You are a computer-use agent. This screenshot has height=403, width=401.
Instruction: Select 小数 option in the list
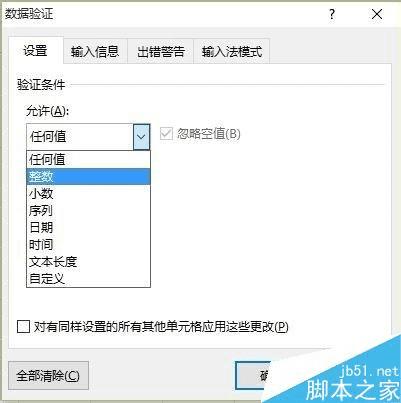click(88, 194)
